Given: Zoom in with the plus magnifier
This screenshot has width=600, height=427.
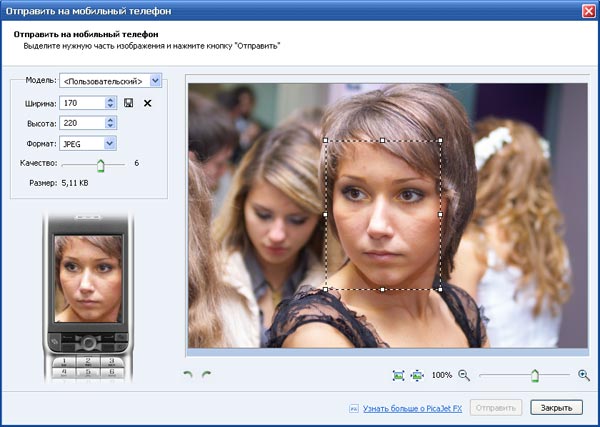Looking at the screenshot, I should click(584, 375).
